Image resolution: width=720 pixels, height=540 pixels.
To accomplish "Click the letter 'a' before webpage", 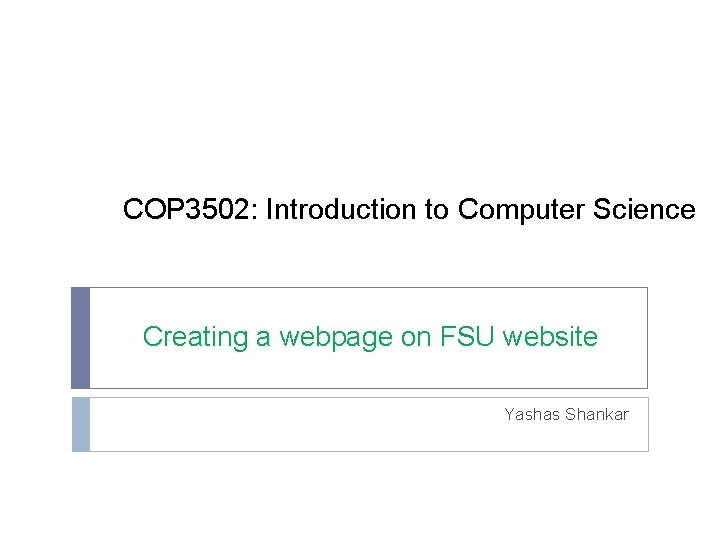I will pyautogui.click(x=264, y=337).
